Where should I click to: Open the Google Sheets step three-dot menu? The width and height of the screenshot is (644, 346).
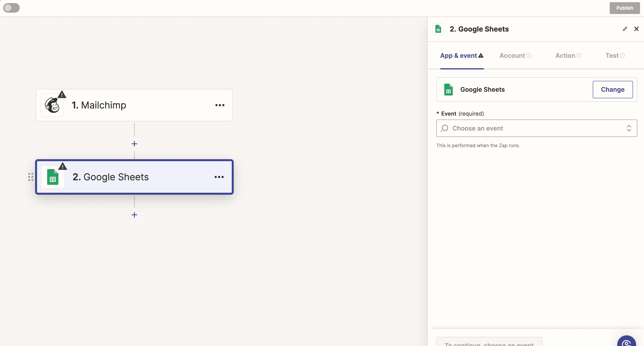[219, 177]
